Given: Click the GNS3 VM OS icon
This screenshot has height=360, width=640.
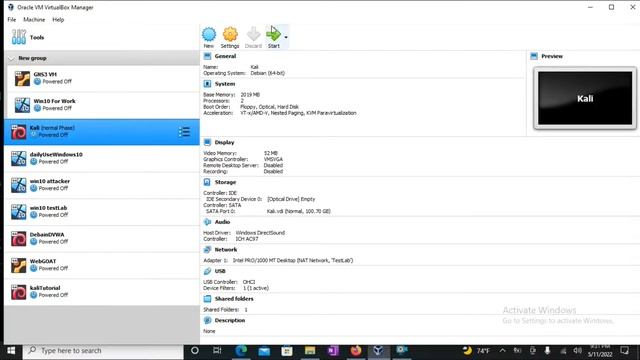Looking at the screenshot, I should [22, 79].
